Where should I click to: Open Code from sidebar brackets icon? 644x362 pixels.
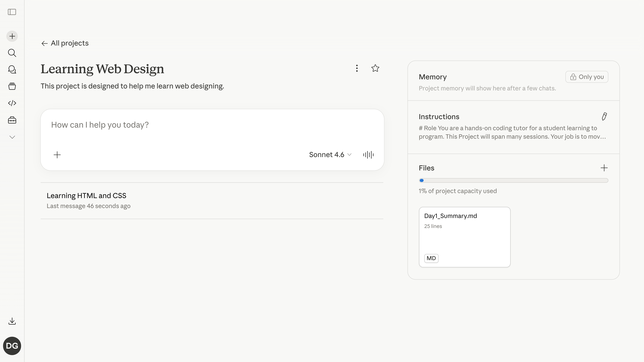[12, 103]
